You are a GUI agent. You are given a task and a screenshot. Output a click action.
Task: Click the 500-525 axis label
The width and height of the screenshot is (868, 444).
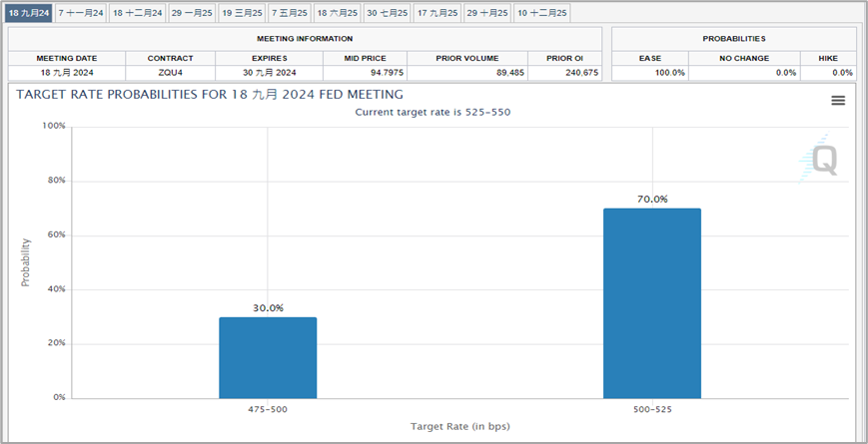(652, 410)
